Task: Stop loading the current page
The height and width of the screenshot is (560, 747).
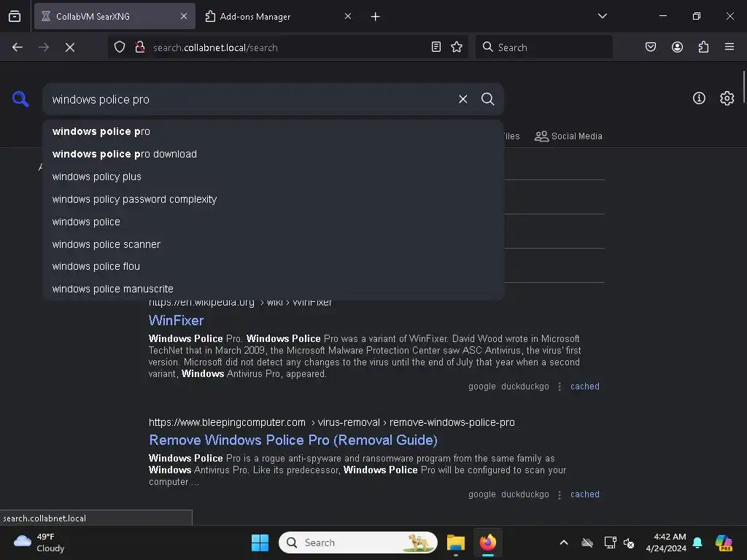Action: pyautogui.click(x=70, y=47)
